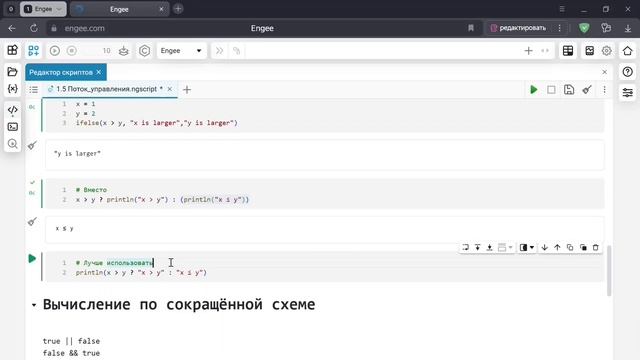640x360 pixels.
Task: Open a new browser tab with plus
Action: [178, 9]
